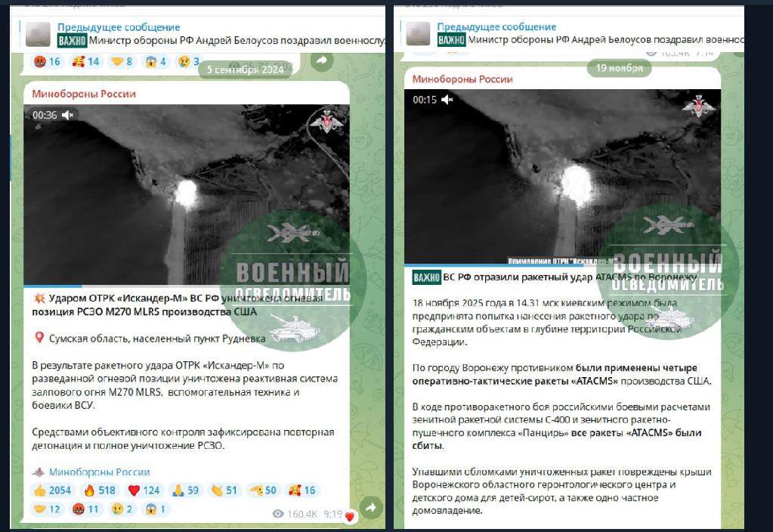
Task: Click the 'ВАЖНО' tag in the right pinned message
Action: [x=452, y=40]
